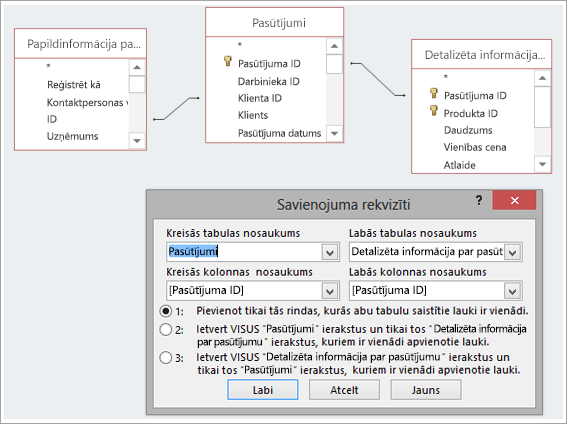Select the Darbinieka ID field
The image size is (567, 424).
click(x=269, y=81)
